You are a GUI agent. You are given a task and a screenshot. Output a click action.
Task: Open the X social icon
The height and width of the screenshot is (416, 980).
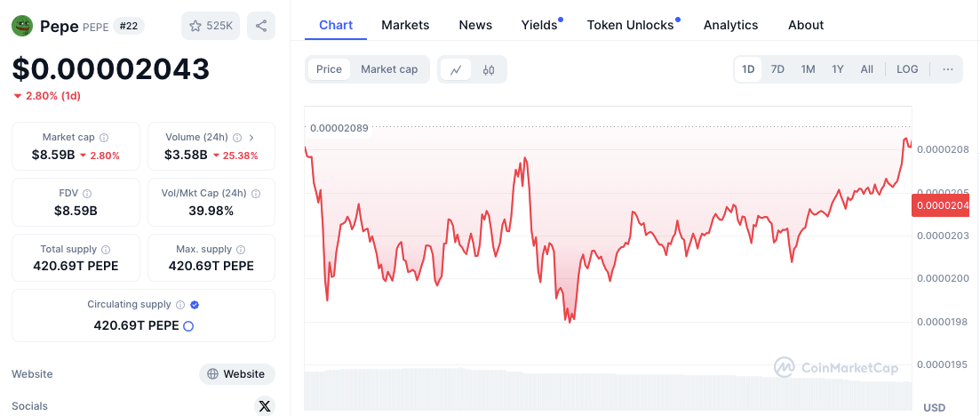pyautogui.click(x=264, y=406)
